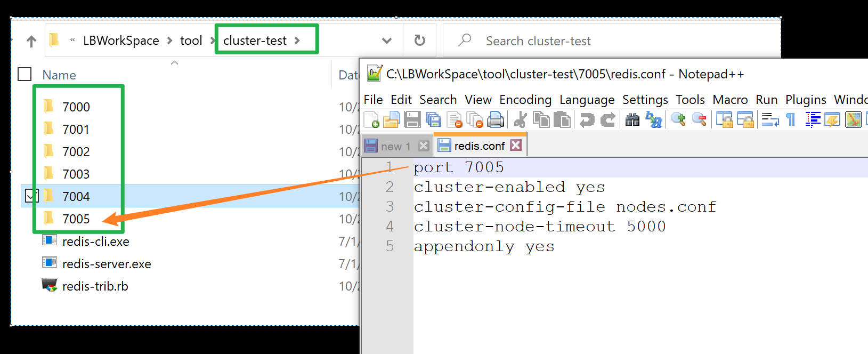Click the Print icon in toolbar
868x354 pixels.
(x=496, y=120)
